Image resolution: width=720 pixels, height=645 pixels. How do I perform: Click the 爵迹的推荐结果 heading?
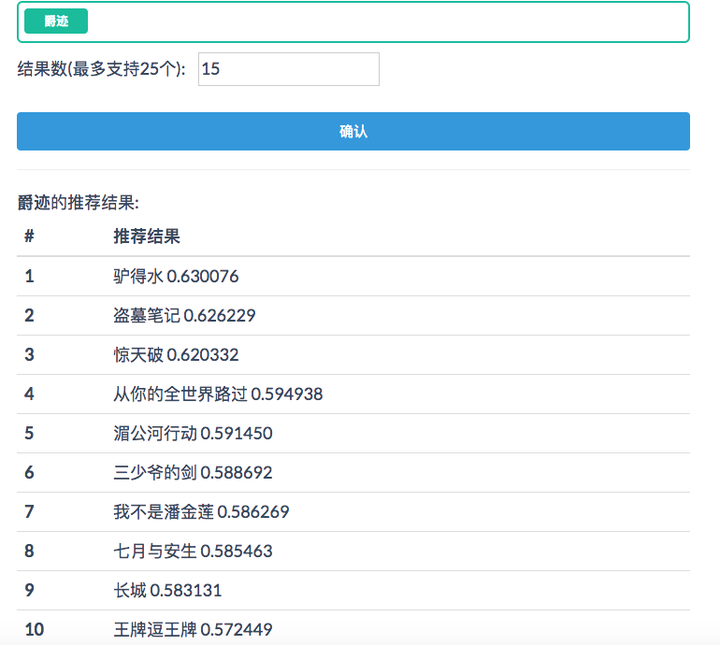click(78, 202)
